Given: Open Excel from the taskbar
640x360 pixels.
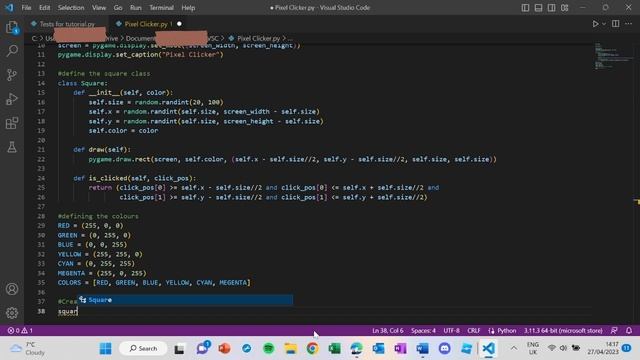Looking at the screenshot, I should (x=334, y=349).
